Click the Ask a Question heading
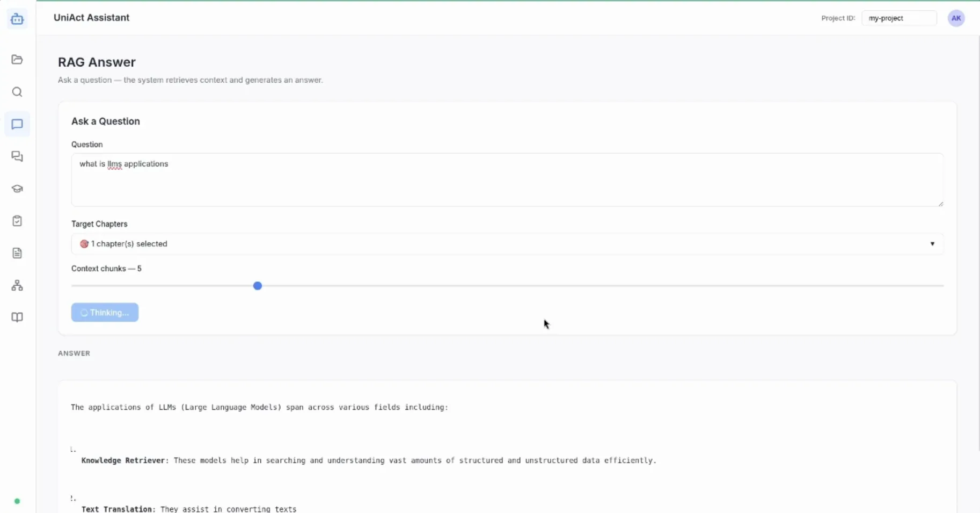 (x=106, y=121)
